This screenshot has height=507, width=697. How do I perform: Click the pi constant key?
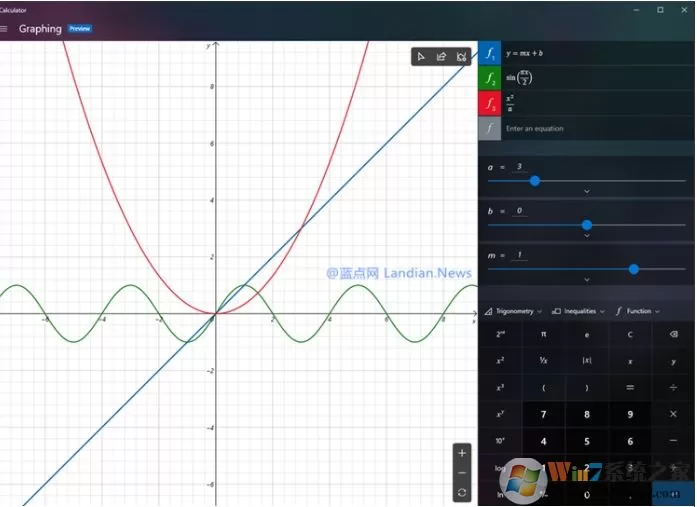point(543,334)
